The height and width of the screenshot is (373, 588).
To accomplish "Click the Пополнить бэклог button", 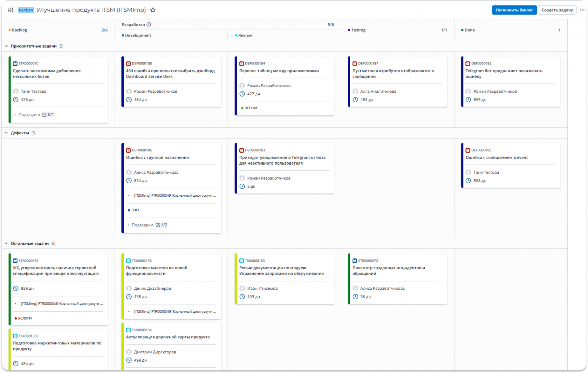I will coord(514,10).
